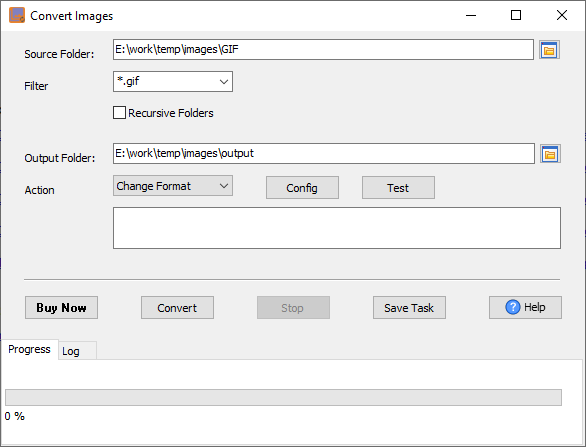Select the Progress tab

(30, 349)
